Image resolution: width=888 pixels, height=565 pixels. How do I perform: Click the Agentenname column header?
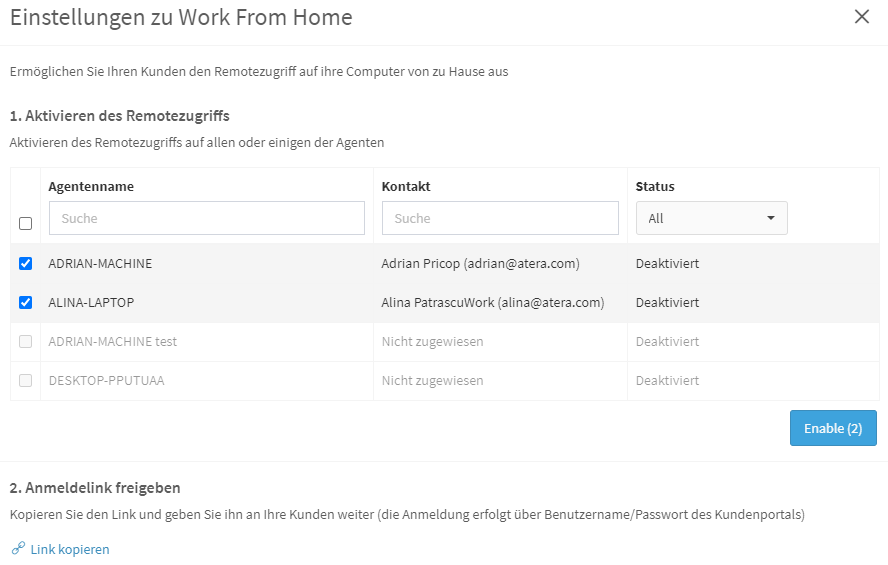tap(91, 186)
